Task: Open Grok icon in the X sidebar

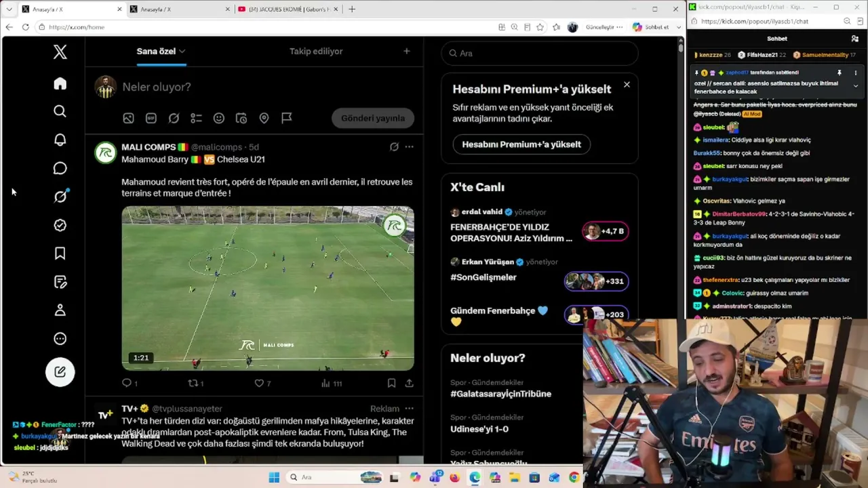Action: tap(60, 197)
